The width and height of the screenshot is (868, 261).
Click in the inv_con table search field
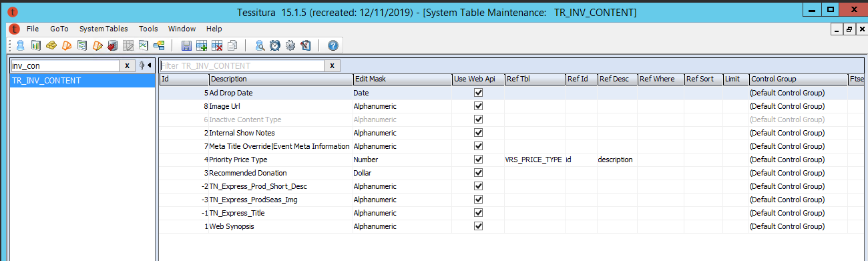[x=65, y=65]
